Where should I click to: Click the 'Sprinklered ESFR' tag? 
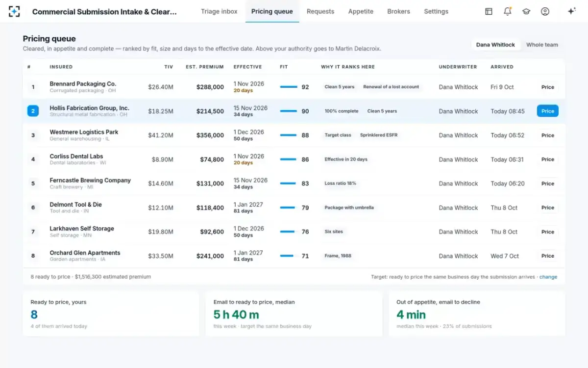coord(378,135)
